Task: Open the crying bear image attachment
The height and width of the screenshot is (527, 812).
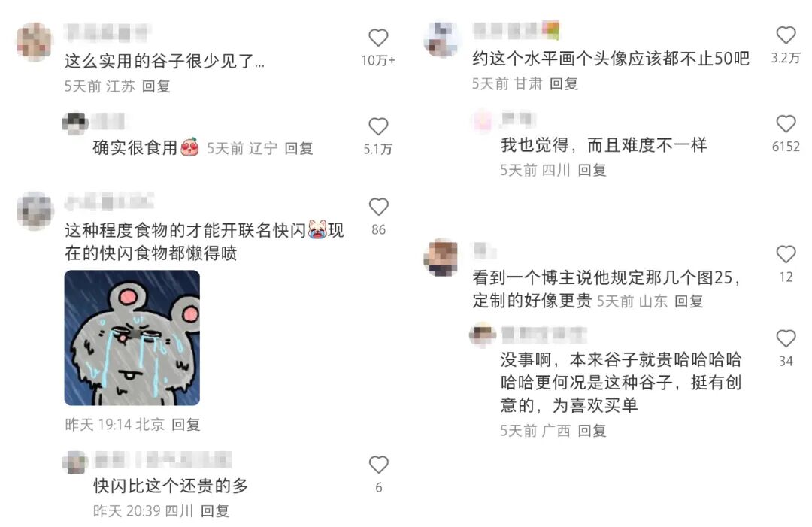Action: [132, 338]
